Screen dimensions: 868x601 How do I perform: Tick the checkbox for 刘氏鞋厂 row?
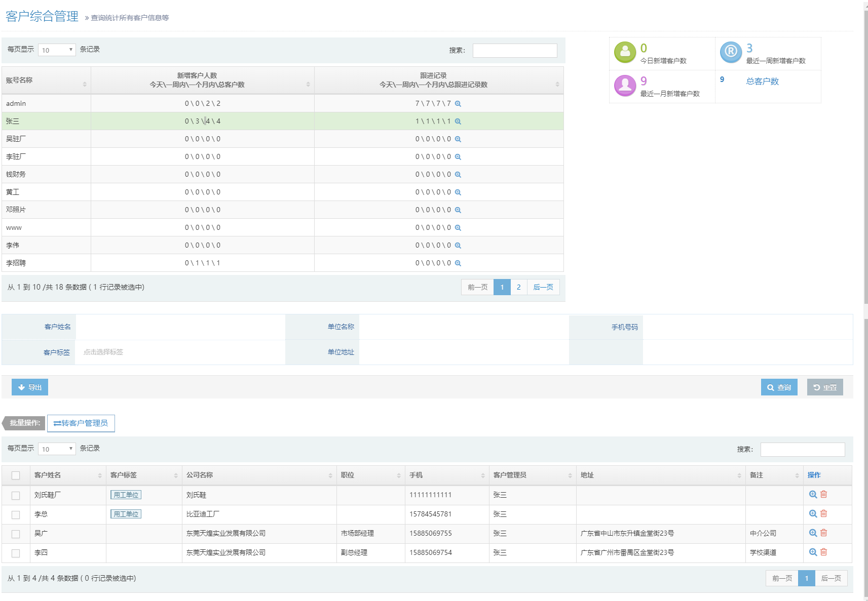(16, 496)
